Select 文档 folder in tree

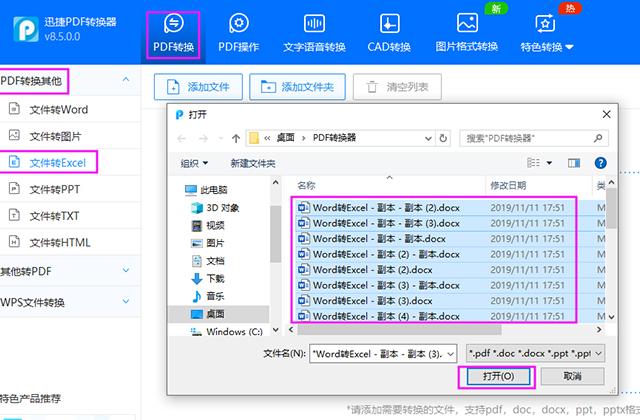[208, 261]
